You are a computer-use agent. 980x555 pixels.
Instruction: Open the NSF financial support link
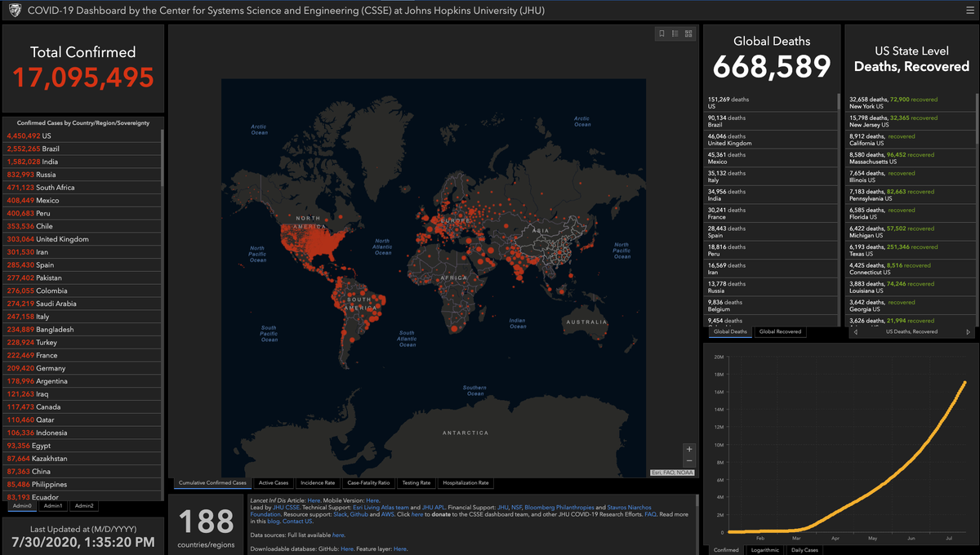coord(517,508)
